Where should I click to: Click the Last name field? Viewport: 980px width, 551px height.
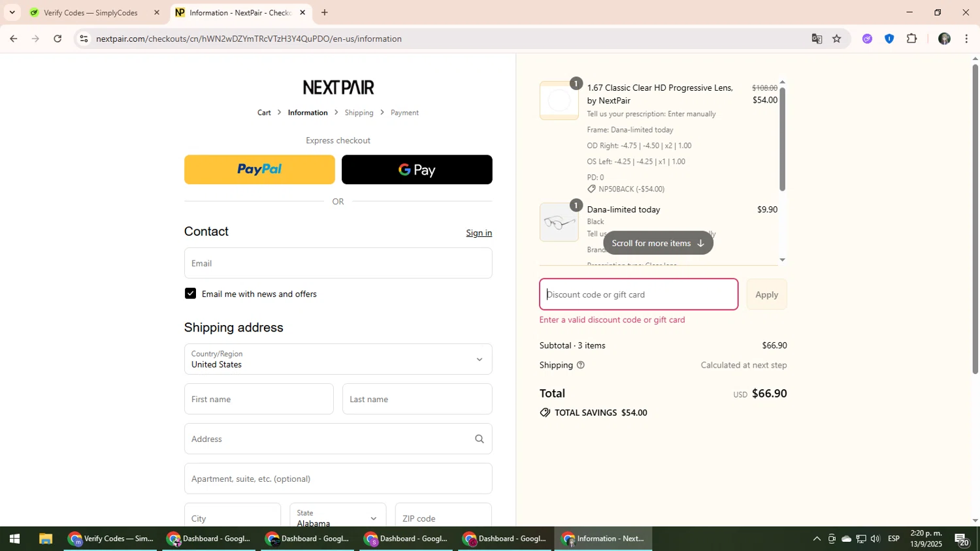point(417,399)
